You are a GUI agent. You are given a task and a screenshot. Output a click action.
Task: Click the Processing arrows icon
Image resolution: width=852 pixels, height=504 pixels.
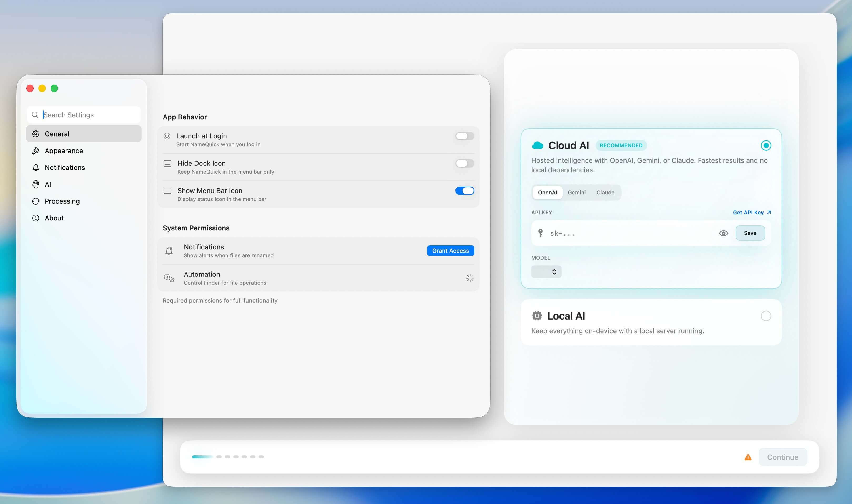tap(36, 201)
